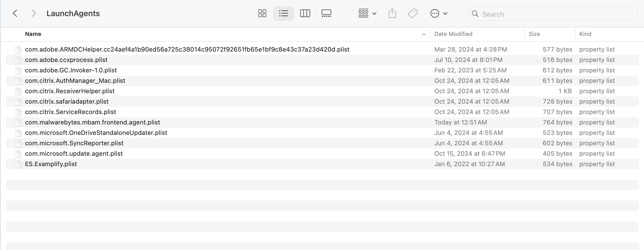This screenshot has height=250, width=644.
Task: Click the 602 bytes size value
Action: pyautogui.click(x=557, y=143)
